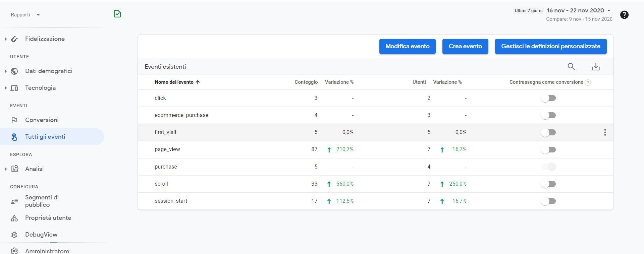Click the Ultimi 7 giorni label

(529, 11)
